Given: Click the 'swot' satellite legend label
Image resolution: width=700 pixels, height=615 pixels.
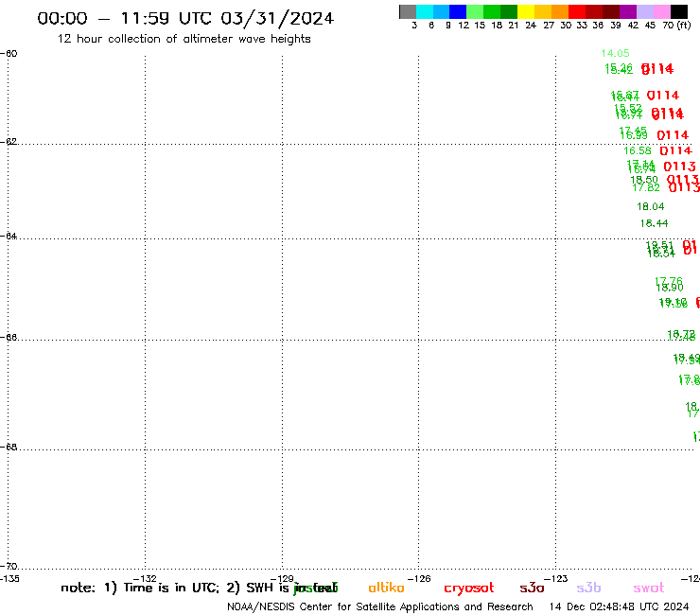Looking at the screenshot, I should pos(649,589).
